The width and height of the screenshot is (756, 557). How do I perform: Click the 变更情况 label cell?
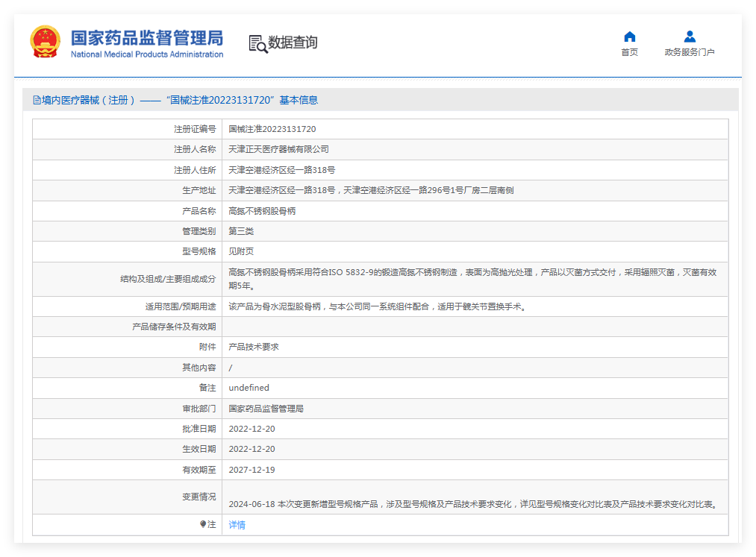pos(128,497)
